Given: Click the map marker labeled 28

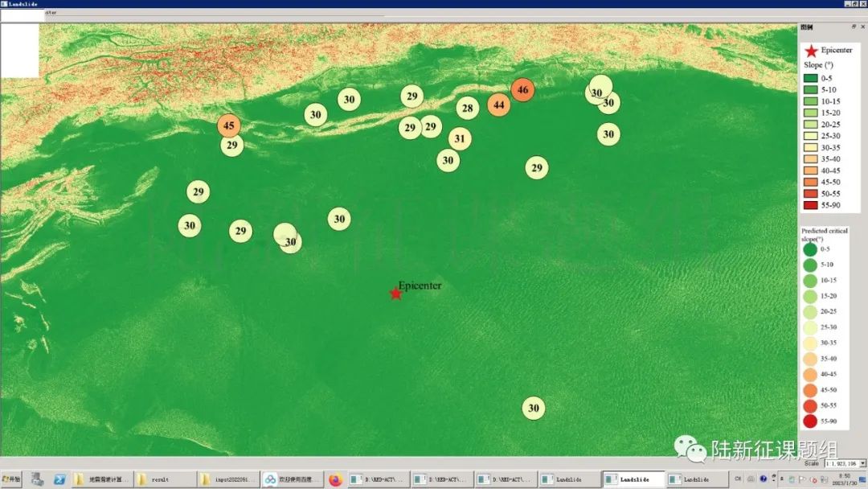Looking at the screenshot, I should [x=467, y=108].
